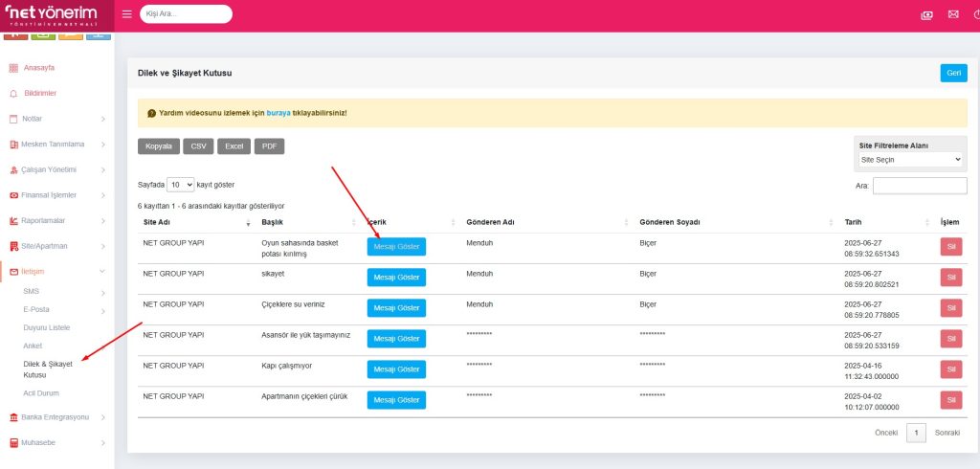
Task: Click the Ara search input field
Action: [919, 186]
